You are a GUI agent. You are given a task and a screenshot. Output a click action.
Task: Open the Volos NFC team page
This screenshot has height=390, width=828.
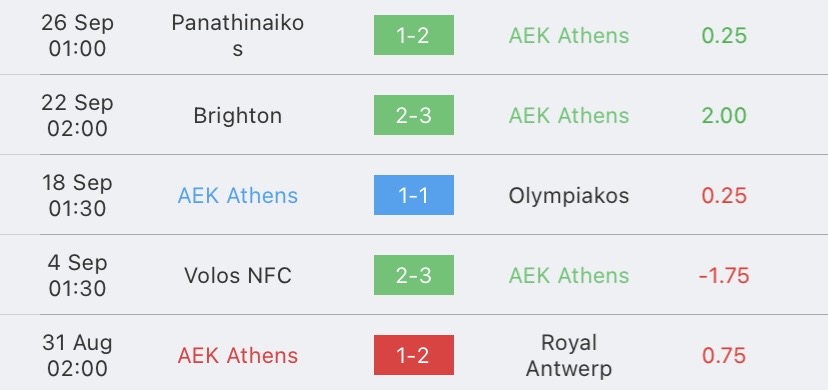(x=238, y=275)
